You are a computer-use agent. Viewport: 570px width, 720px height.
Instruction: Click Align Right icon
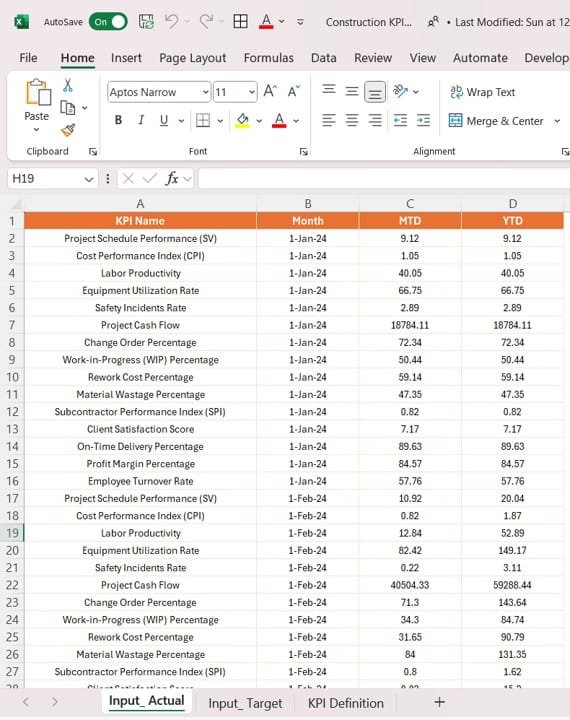point(375,120)
